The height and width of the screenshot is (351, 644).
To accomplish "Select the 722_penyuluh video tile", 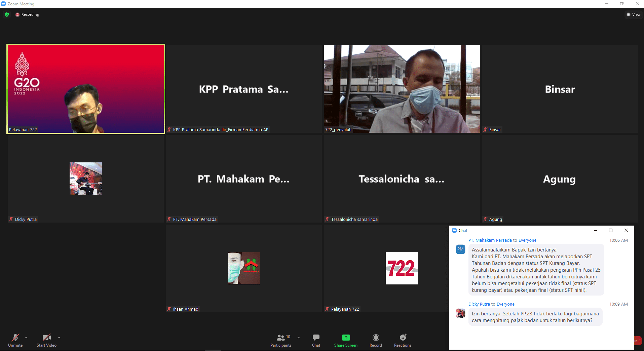I will (x=402, y=89).
